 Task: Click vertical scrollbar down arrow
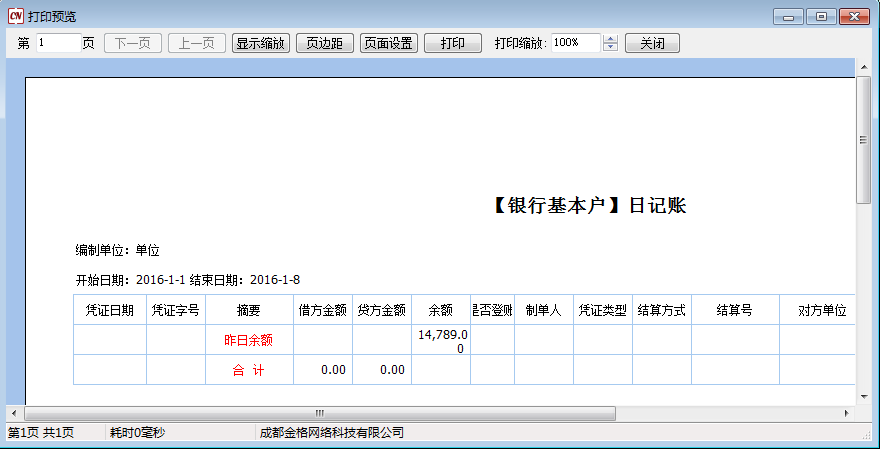pos(863,397)
